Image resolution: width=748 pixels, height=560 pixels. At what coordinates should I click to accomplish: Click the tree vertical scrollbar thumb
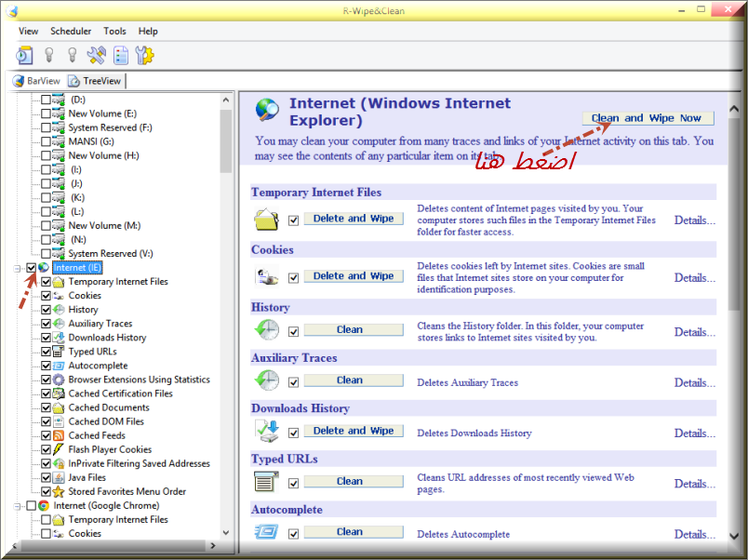(x=226, y=140)
